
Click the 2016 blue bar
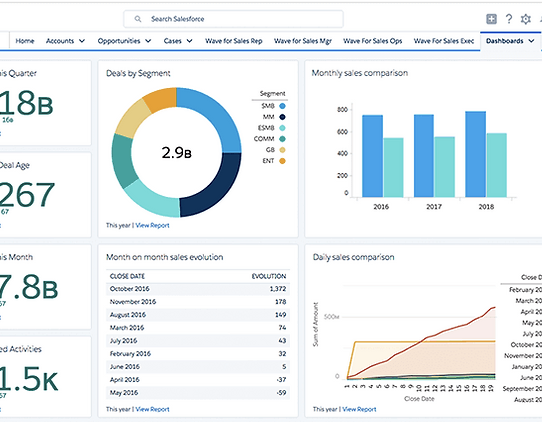[x=372, y=156]
